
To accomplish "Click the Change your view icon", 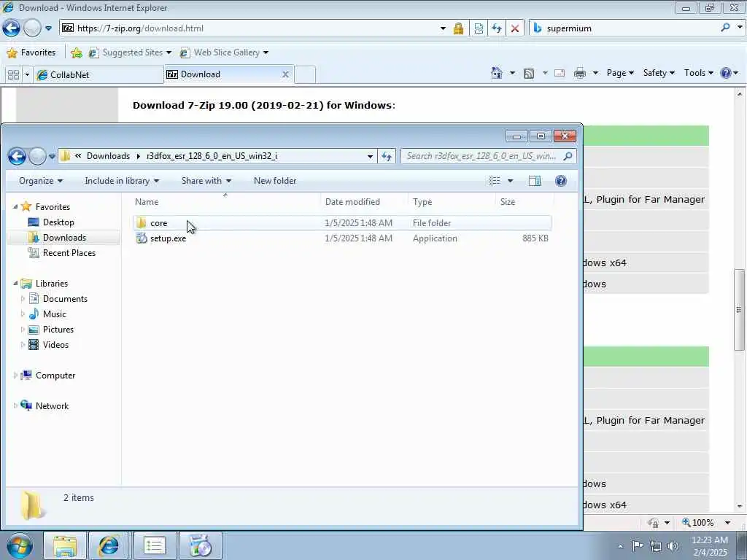I will (495, 181).
